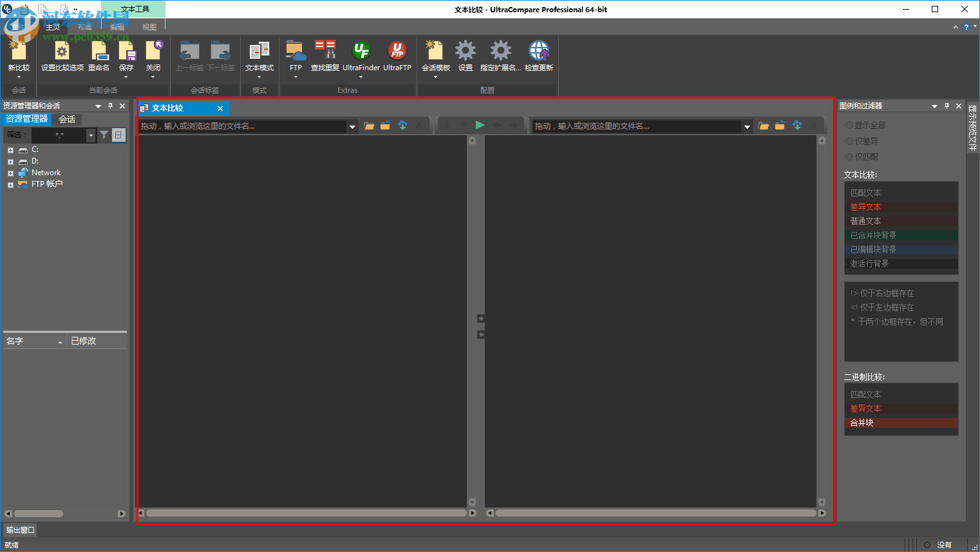Open the 显示预览文件 side tab
Viewport: 980px width, 552px height.
tap(972, 128)
